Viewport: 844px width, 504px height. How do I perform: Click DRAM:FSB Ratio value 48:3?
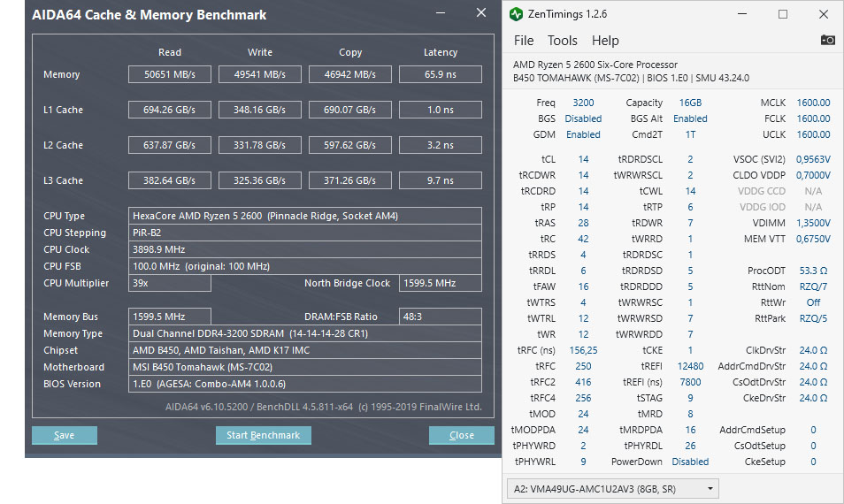[x=441, y=317]
